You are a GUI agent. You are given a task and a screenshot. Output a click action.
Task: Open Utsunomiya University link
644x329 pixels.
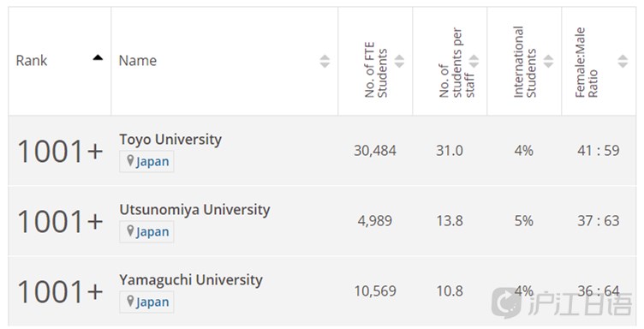point(194,210)
